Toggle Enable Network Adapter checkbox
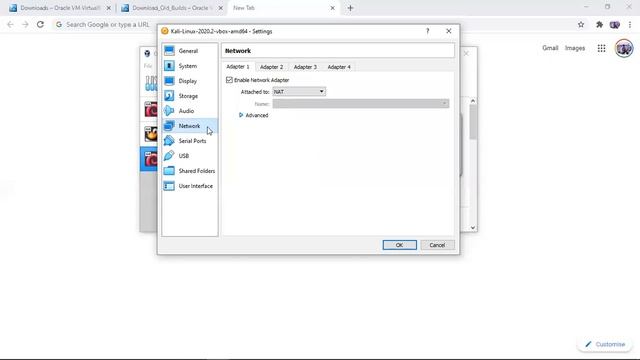Viewport: 640px width, 360px height. click(x=229, y=80)
